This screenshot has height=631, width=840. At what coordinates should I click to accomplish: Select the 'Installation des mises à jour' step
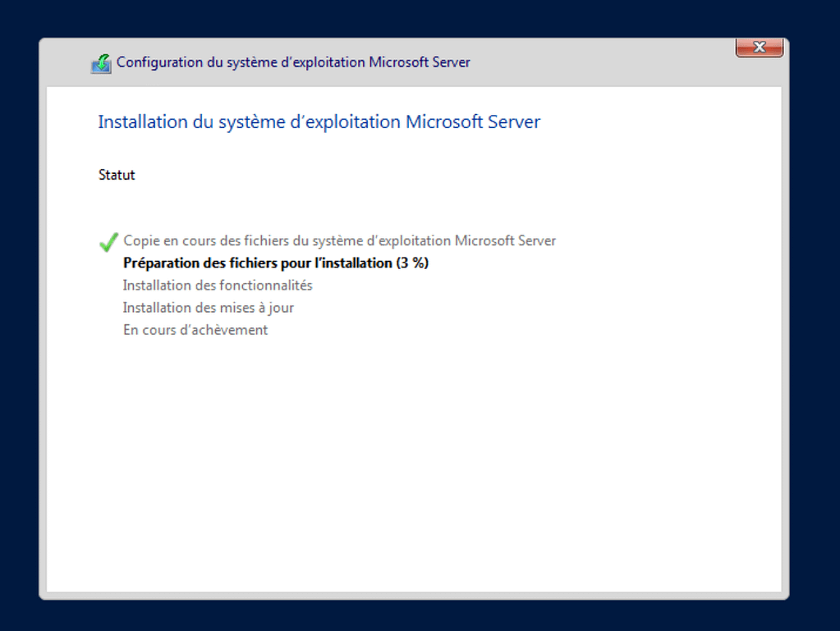208,308
